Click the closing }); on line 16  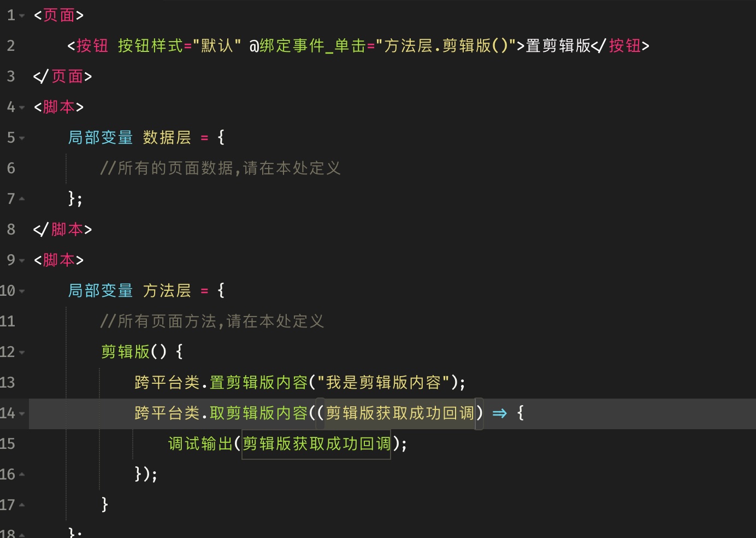point(146,475)
